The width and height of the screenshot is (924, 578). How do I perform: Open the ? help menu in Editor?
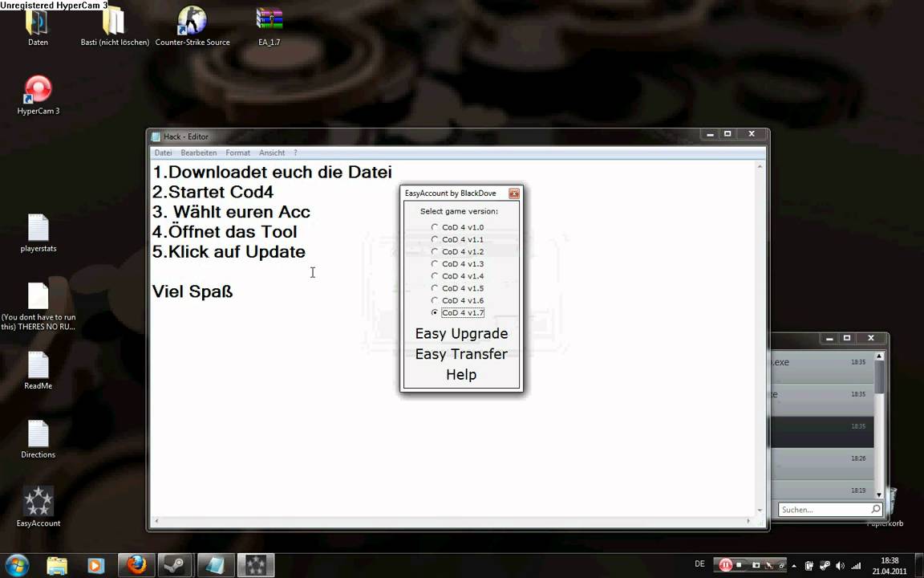(295, 153)
